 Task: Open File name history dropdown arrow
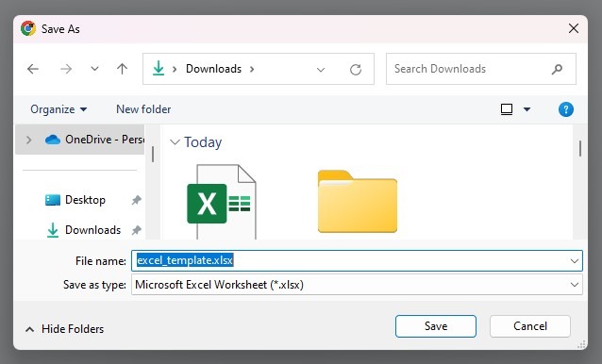click(x=575, y=261)
